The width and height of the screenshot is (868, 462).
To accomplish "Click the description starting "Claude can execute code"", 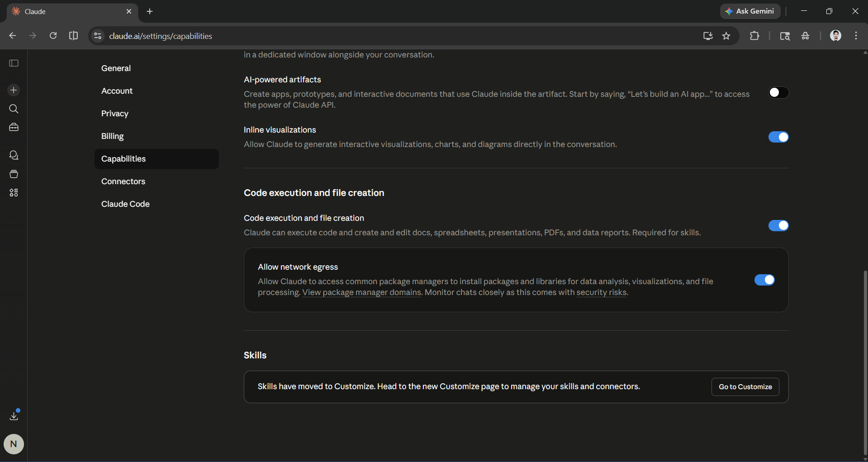I will click(x=472, y=233).
